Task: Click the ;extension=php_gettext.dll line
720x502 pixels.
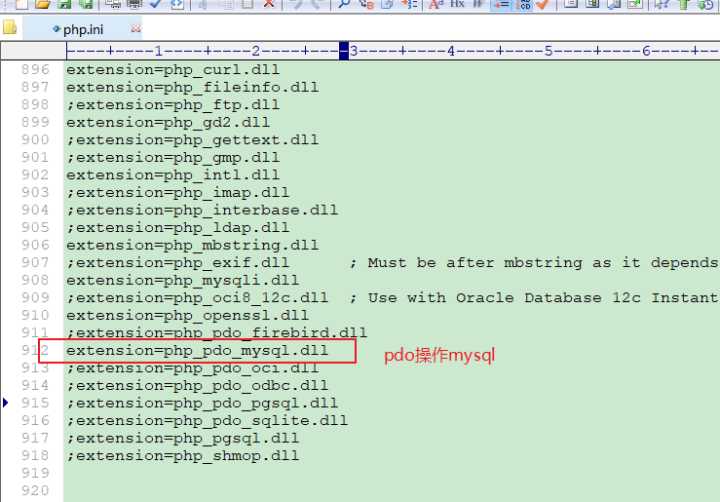Action: coord(192,140)
